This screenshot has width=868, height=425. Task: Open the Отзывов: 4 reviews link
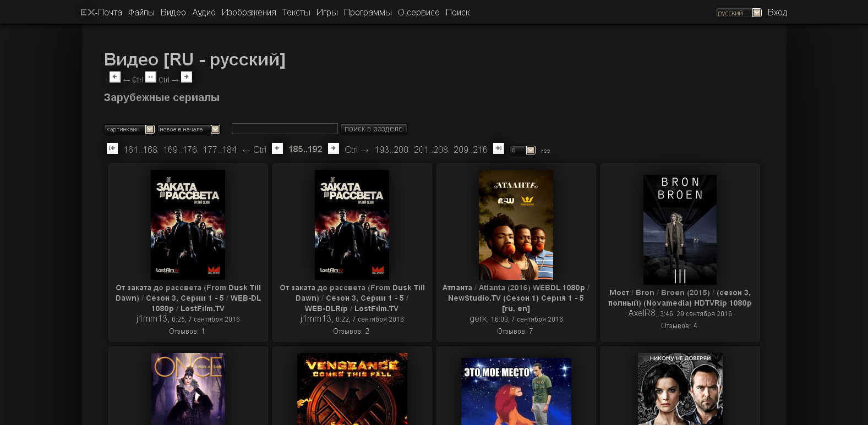pyautogui.click(x=679, y=325)
